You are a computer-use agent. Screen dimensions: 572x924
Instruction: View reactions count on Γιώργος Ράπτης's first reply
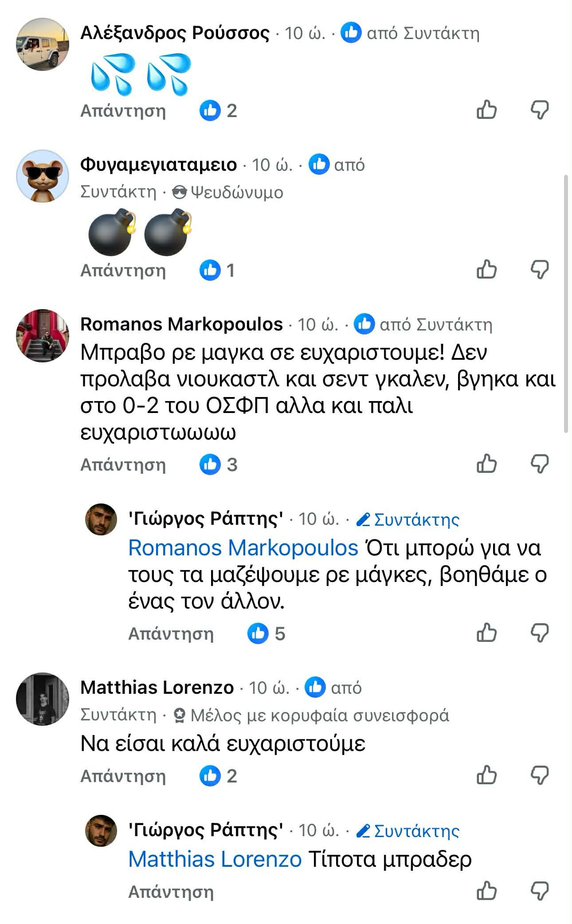(266, 633)
